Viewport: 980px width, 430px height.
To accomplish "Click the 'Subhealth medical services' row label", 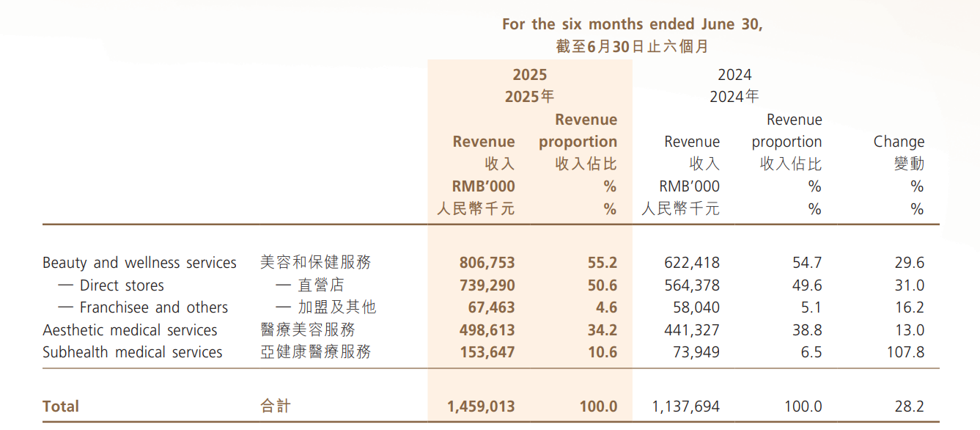I will 132,352.
